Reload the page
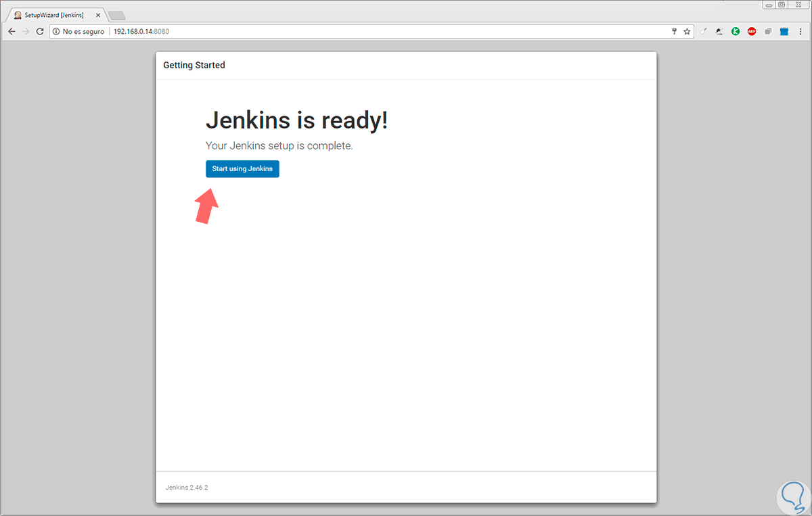This screenshot has height=516, width=812. (40, 31)
